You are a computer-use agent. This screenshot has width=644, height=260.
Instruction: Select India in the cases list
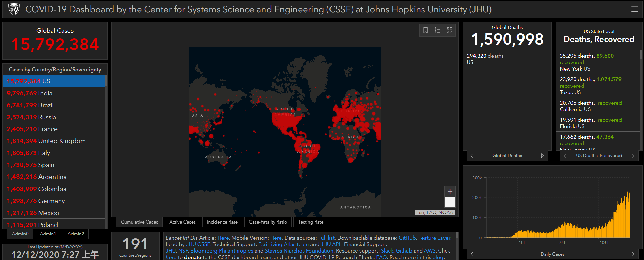(x=54, y=93)
